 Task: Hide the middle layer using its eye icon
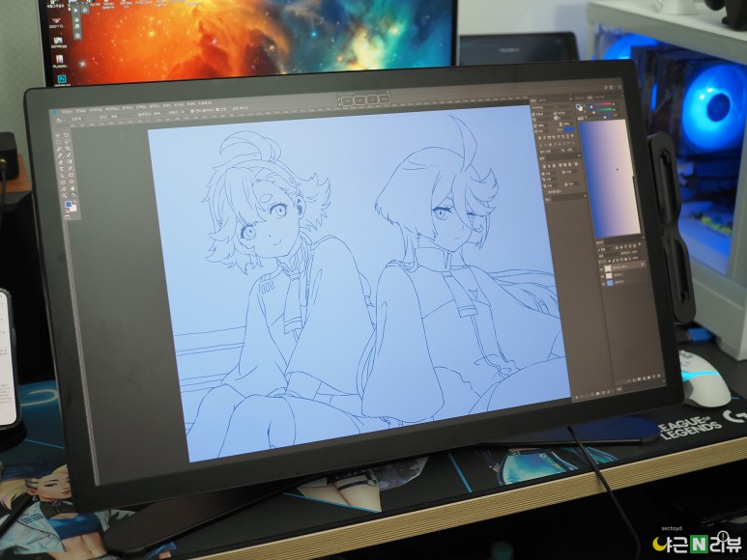click(x=602, y=276)
